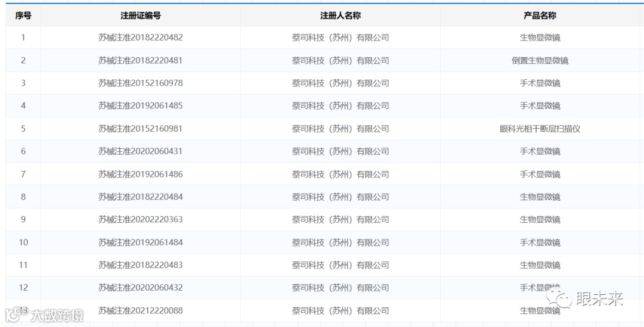Click 倒置生物显微镜 product name in row 2
The width and height of the screenshot is (644, 327).
click(540, 60)
